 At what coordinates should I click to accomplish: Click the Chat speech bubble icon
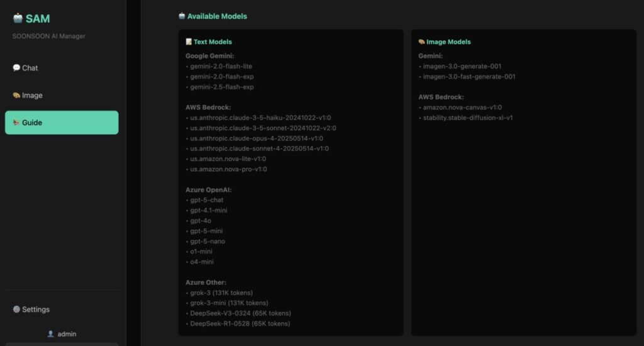[x=16, y=67]
